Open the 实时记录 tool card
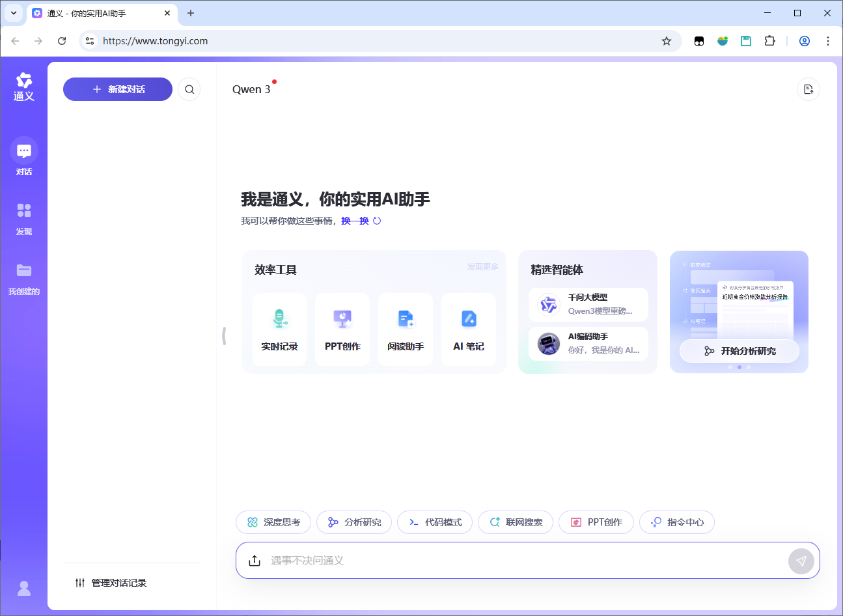This screenshot has height=616, width=843. [x=279, y=329]
